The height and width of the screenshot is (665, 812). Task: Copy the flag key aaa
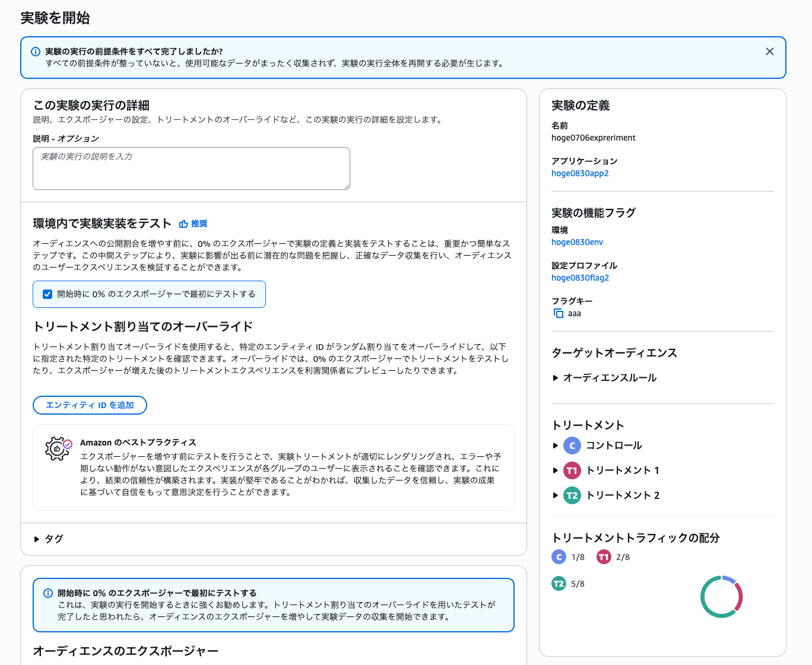(558, 313)
